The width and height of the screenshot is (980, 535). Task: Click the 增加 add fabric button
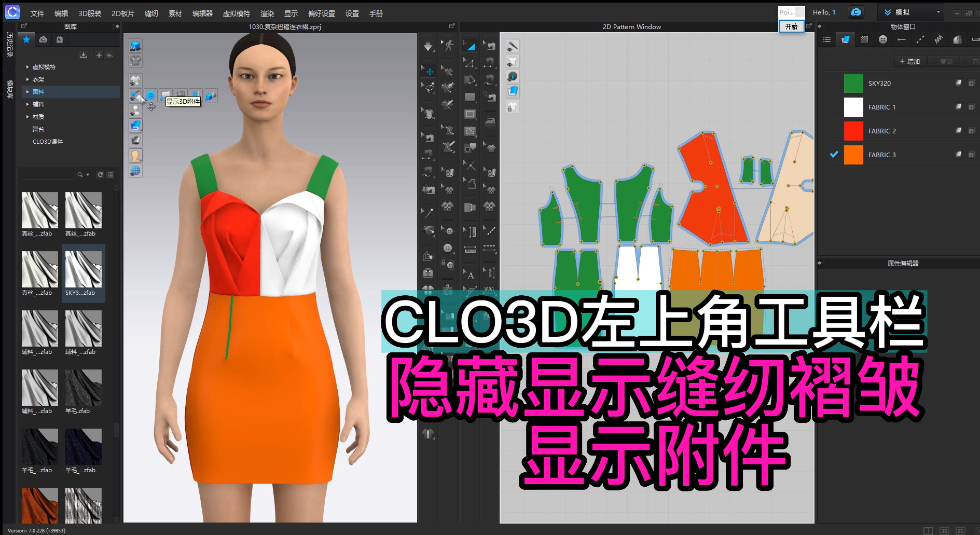(910, 61)
